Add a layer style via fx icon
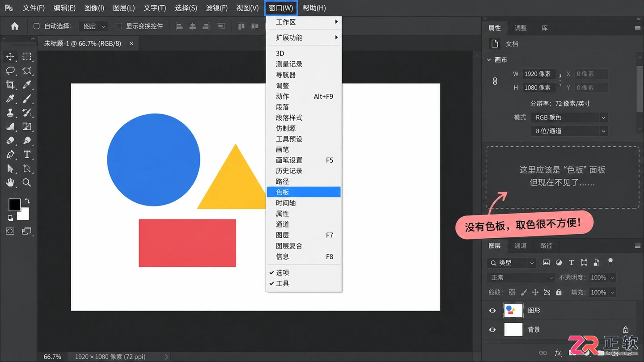This screenshot has width=644, height=362. point(558,353)
